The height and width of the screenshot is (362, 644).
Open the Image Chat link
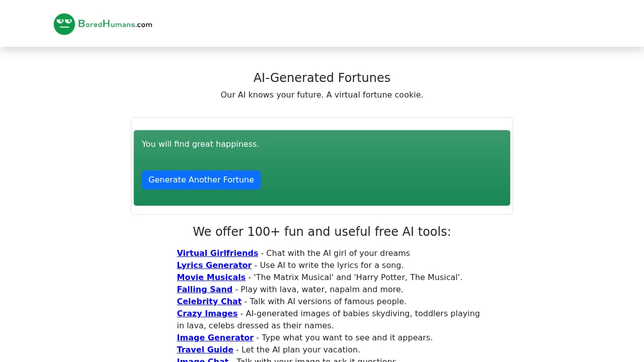pyautogui.click(x=202, y=360)
